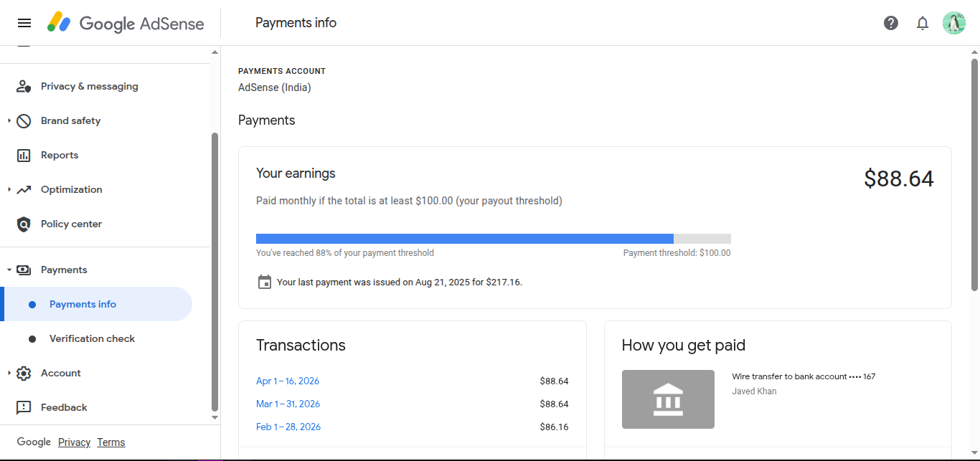Select Payments info in sidebar

coord(83,305)
